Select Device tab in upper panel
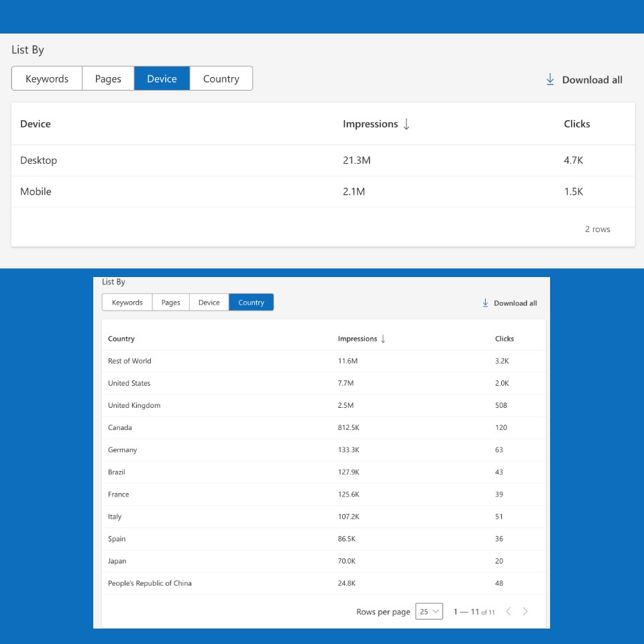The width and height of the screenshot is (644, 644). click(x=162, y=78)
